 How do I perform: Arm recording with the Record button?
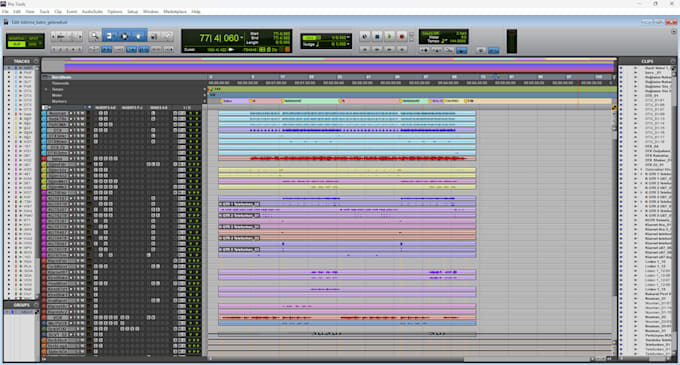tap(402, 37)
